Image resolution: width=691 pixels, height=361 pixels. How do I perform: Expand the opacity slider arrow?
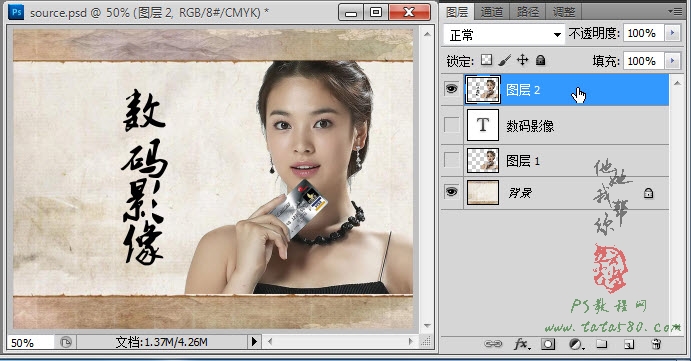click(672, 33)
